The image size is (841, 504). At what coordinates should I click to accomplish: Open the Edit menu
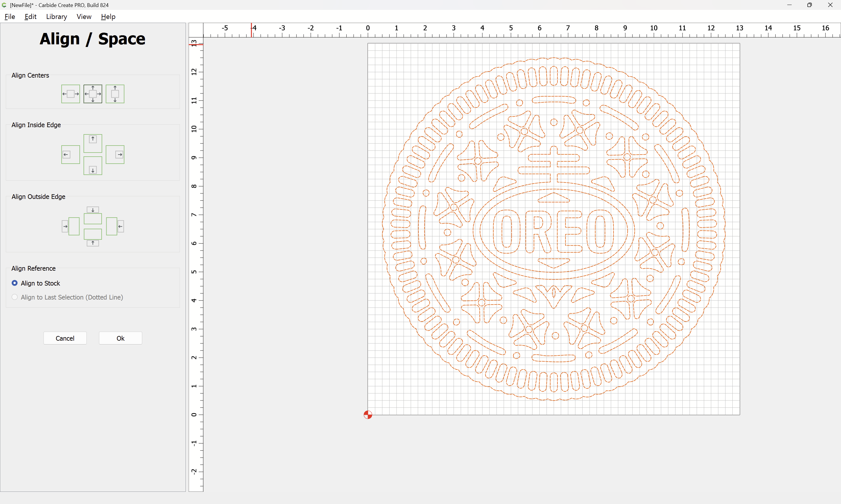(x=30, y=17)
